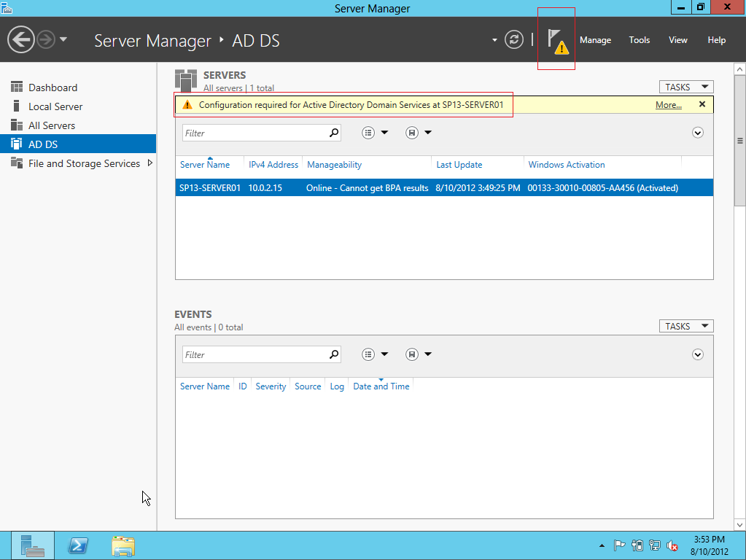
Task: Expand File and Storage Services arrow
Action: 150,163
